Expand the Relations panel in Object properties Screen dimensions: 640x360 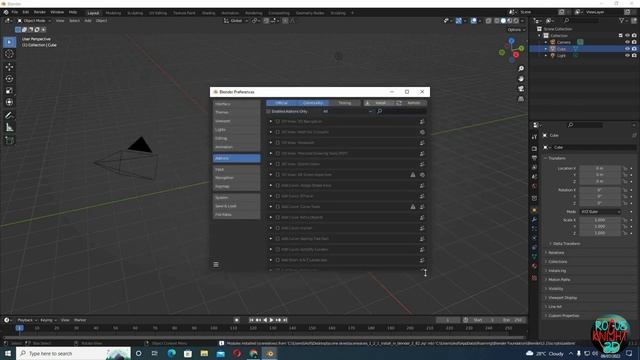tap(555, 253)
